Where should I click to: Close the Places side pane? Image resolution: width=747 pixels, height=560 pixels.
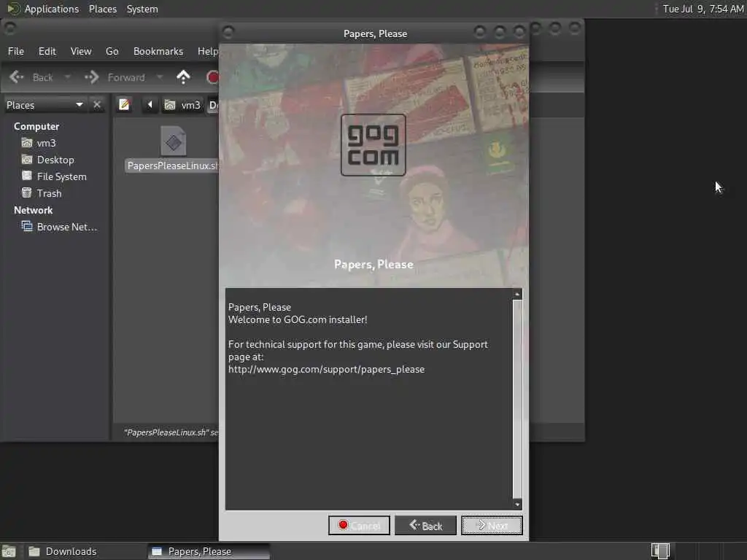pos(97,105)
